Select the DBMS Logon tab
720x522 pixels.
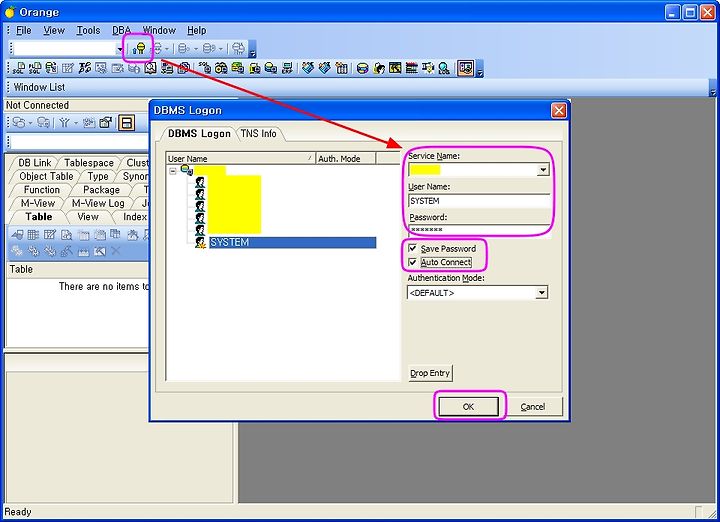pyautogui.click(x=199, y=134)
